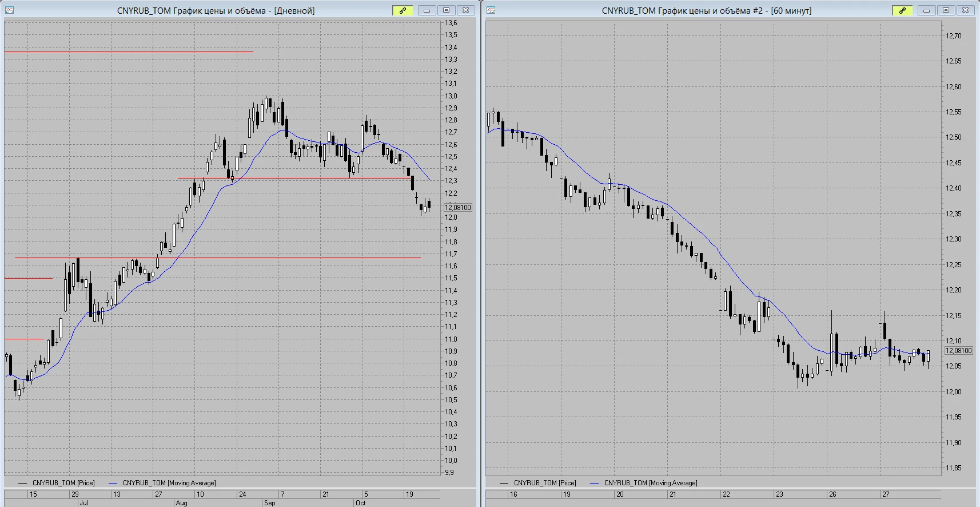Click the "13,0" price level on the daily scale
Image resolution: width=980 pixels, height=507 pixels.
pos(451,96)
